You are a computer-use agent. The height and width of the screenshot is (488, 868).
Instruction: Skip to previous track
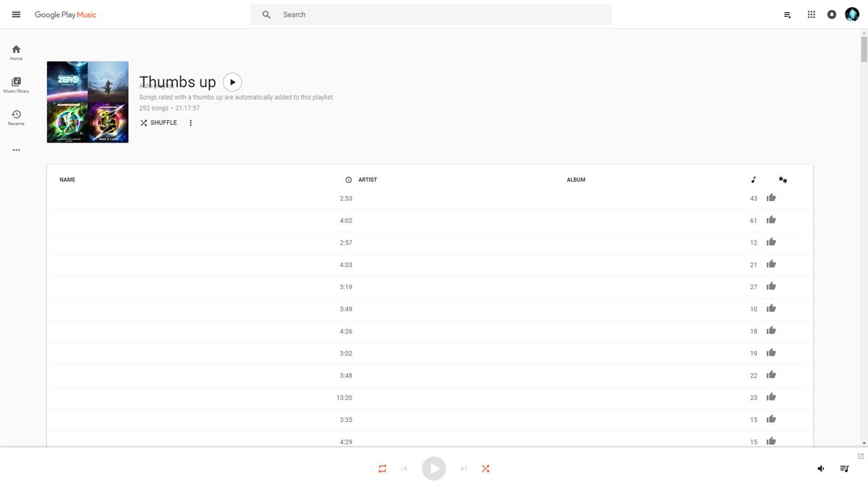(404, 468)
